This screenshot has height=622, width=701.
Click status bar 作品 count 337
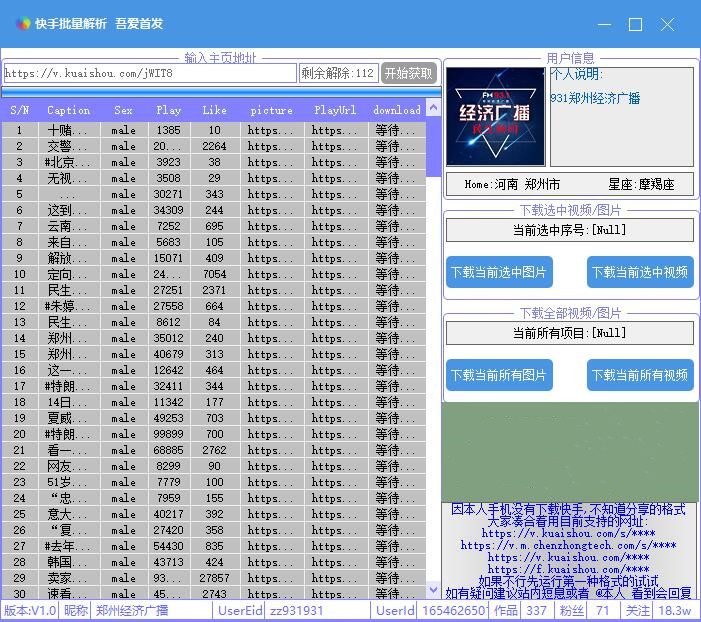pyautogui.click(x=536, y=611)
